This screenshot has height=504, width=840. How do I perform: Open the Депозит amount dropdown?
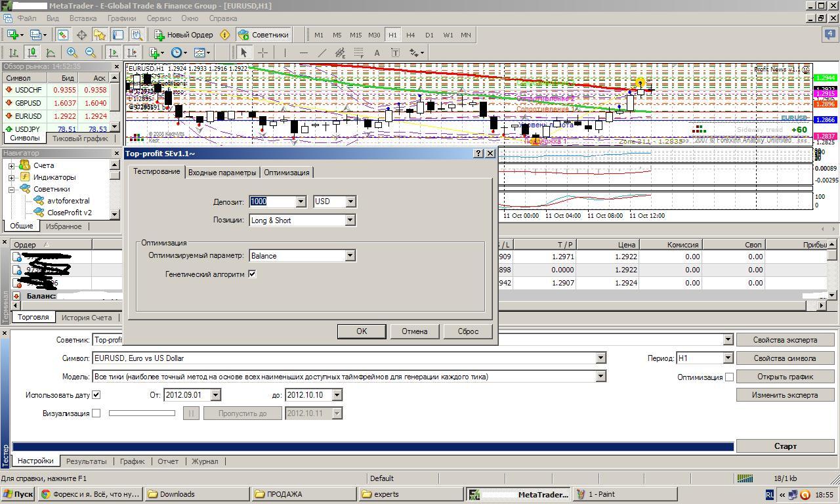(x=301, y=201)
